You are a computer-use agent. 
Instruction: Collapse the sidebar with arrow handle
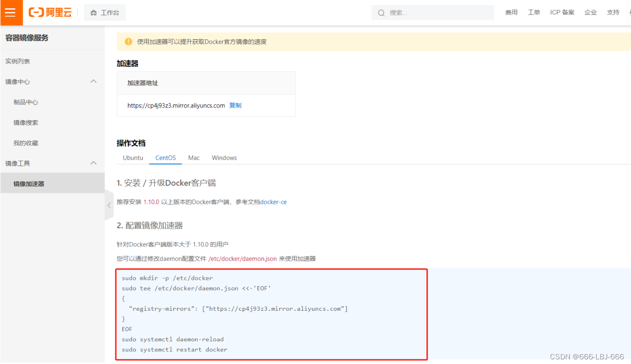coord(109,205)
